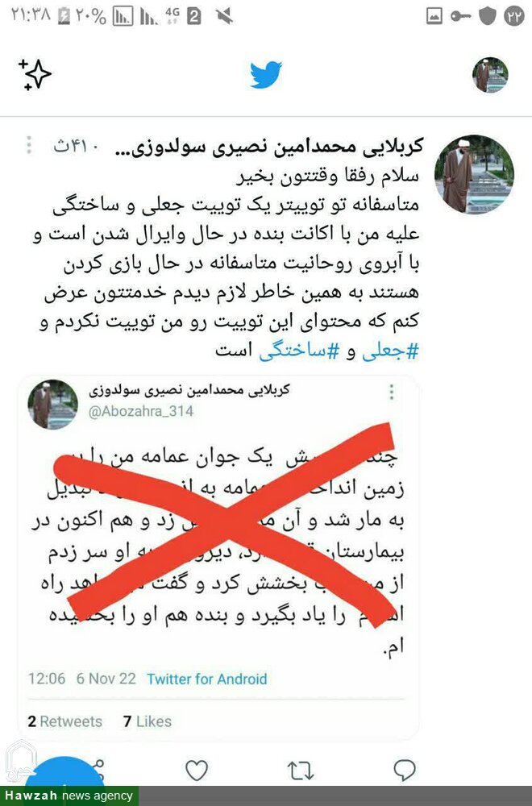
Task: Open the quoted tweet's three-dot menu
Action: 392,392
